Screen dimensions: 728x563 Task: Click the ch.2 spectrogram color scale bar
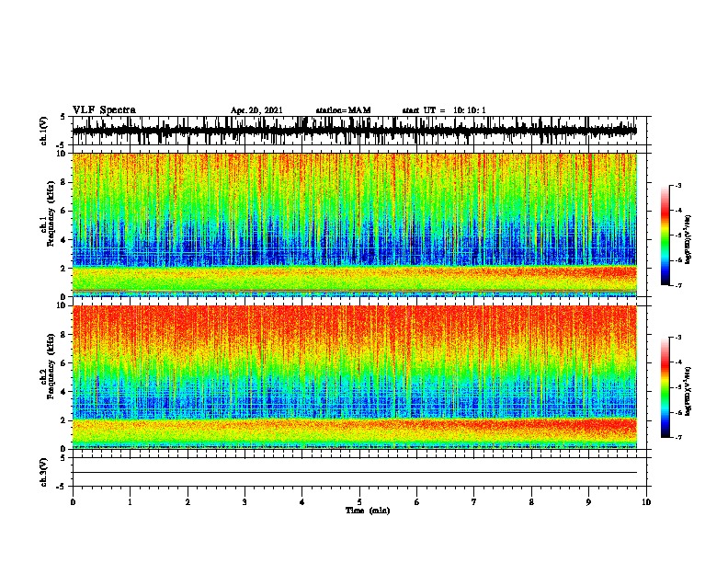pyautogui.click(x=665, y=387)
